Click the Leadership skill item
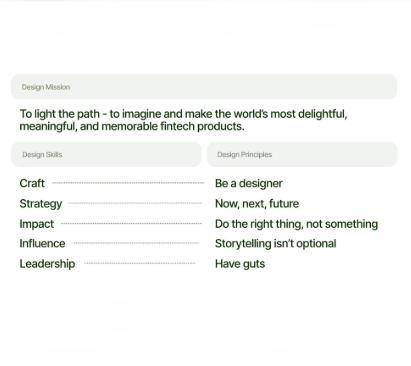This screenshot has width=411, height=366. 47,264
